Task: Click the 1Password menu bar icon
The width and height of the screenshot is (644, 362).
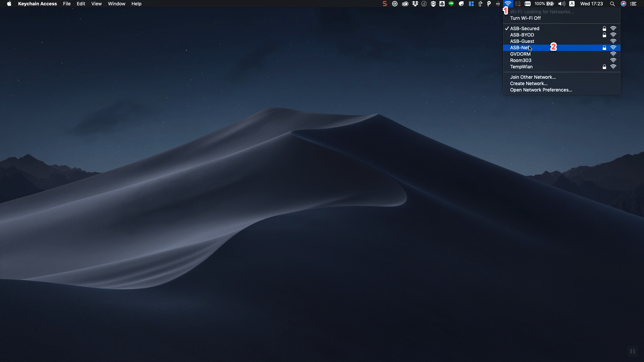Action: pos(395,4)
